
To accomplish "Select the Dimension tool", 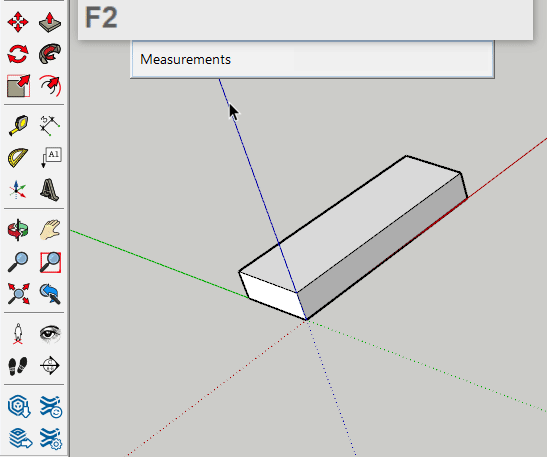I will [50, 125].
